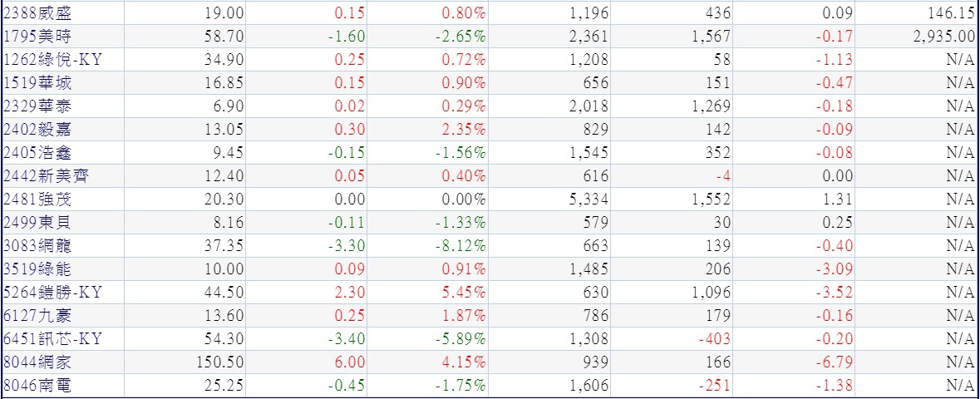Open stock 3519綠能

tap(37, 269)
